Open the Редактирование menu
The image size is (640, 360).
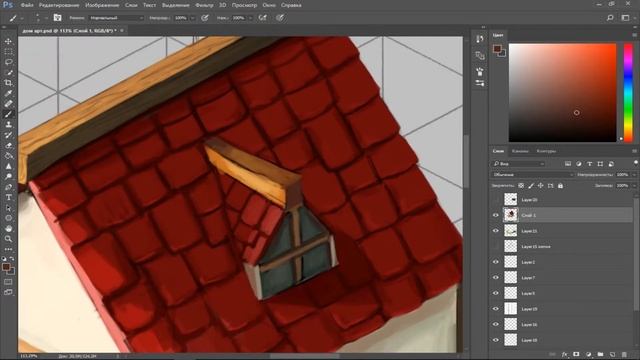coord(59,5)
